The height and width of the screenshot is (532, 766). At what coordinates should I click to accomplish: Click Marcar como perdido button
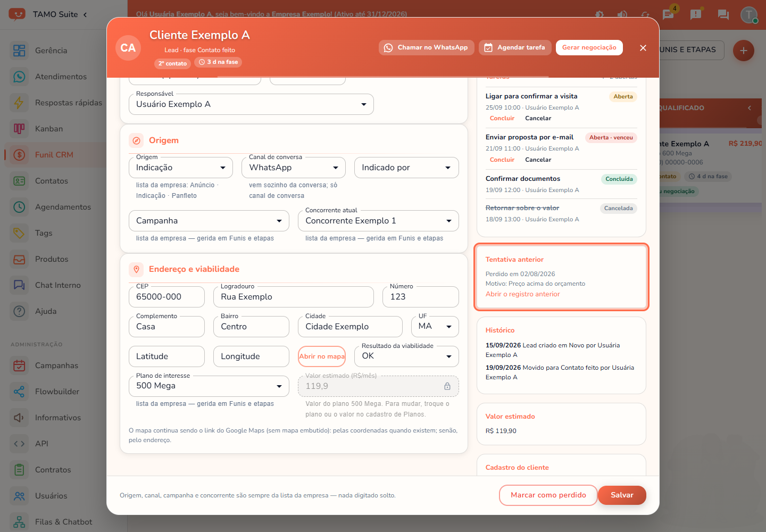click(548, 495)
